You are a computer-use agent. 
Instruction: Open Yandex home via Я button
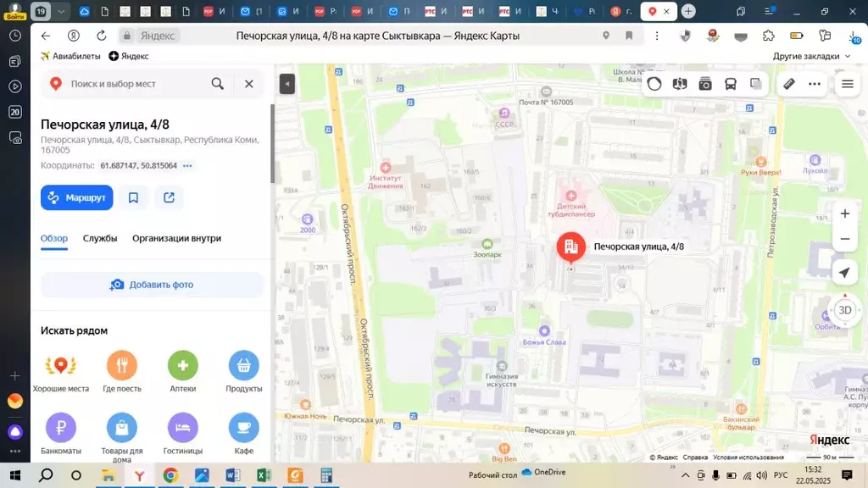tap(74, 36)
